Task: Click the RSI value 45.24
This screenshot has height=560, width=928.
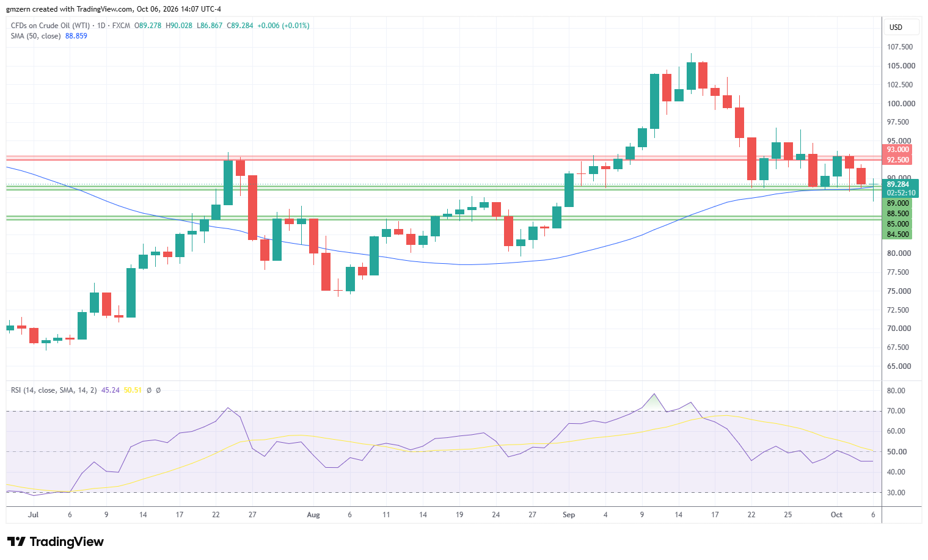Action: 111,390
